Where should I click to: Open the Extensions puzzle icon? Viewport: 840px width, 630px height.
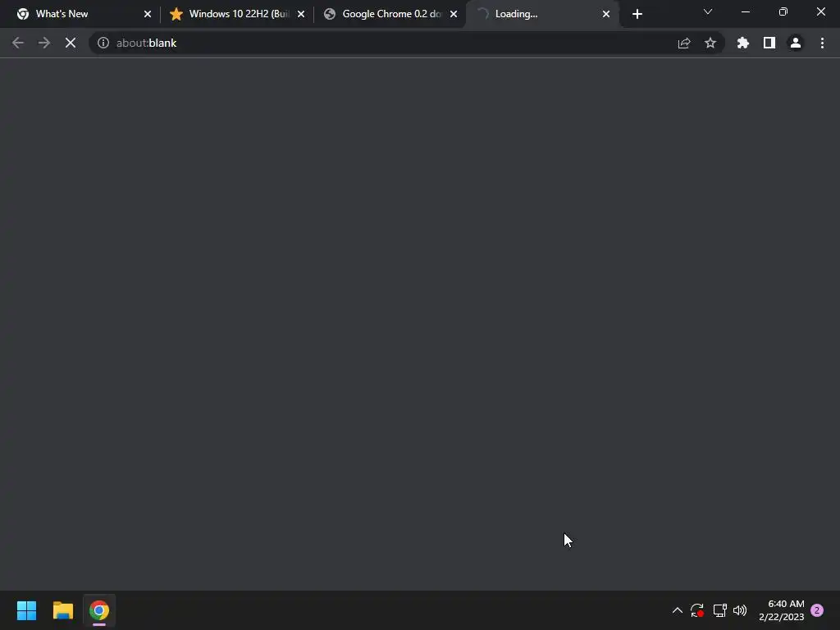click(x=742, y=43)
